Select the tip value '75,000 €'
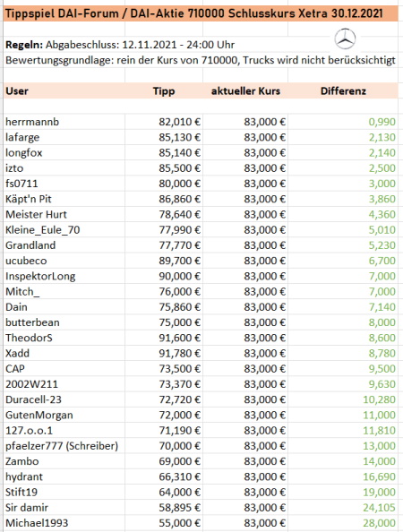The image size is (403, 532). (x=179, y=322)
